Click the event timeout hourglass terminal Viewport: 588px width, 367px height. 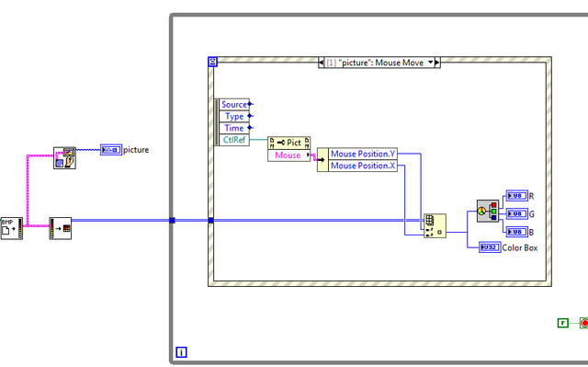[x=212, y=62]
